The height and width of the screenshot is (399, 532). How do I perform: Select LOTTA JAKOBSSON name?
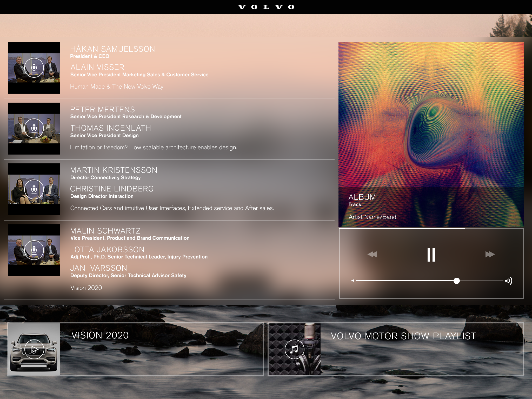click(107, 250)
